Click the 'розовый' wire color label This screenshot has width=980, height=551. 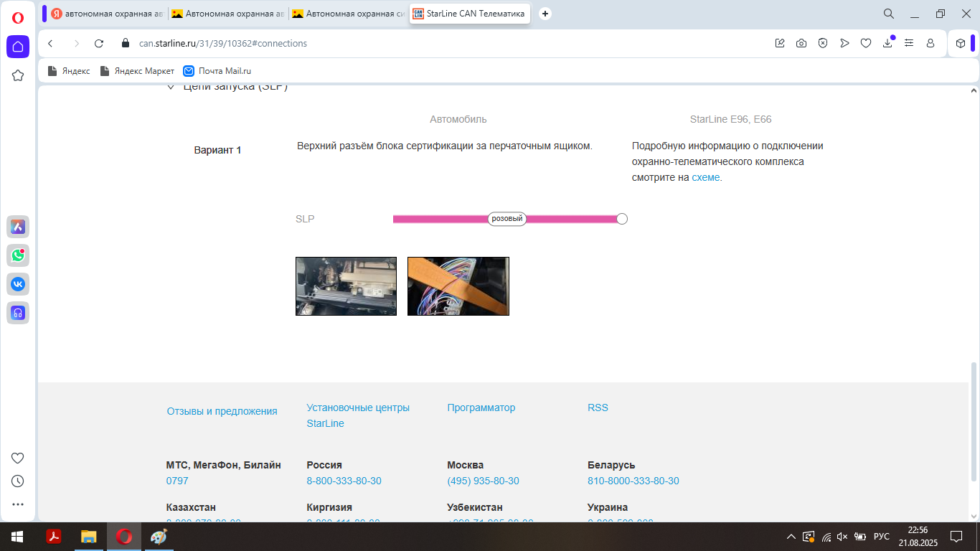point(507,219)
